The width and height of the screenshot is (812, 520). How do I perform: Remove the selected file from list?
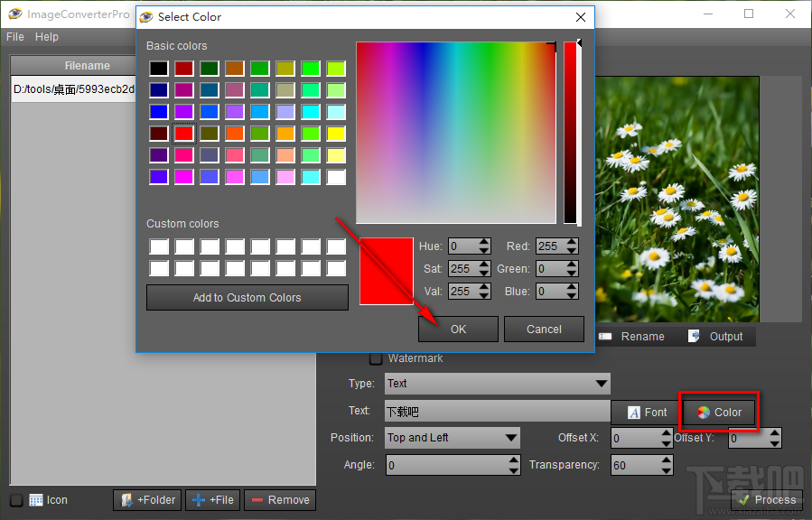(279, 499)
